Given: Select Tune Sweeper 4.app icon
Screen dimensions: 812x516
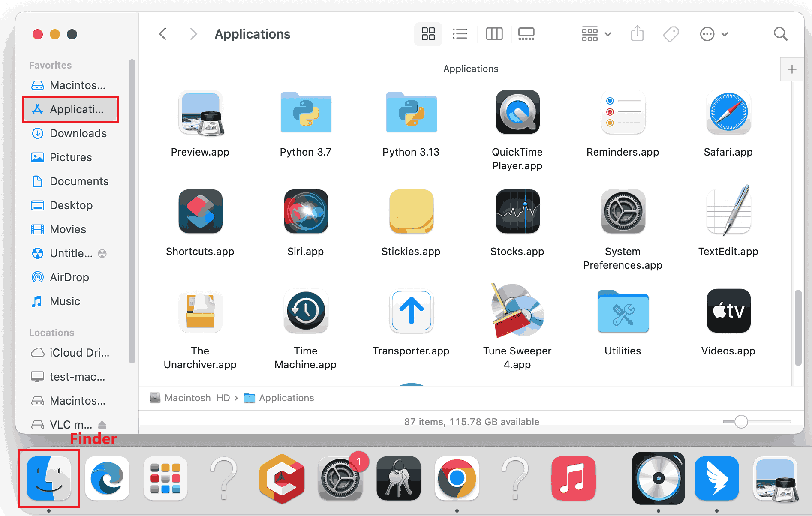Looking at the screenshot, I should tap(517, 311).
